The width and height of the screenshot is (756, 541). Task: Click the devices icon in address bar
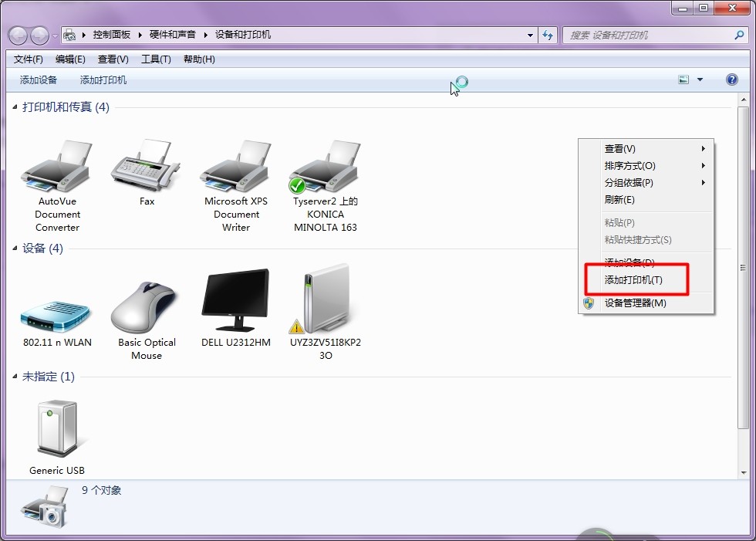coord(69,35)
